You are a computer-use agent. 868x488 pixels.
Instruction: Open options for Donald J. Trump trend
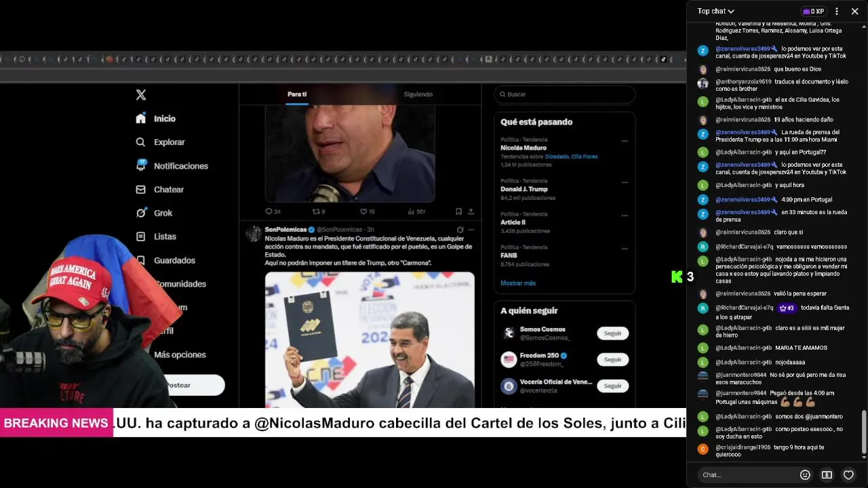click(x=625, y=182)
